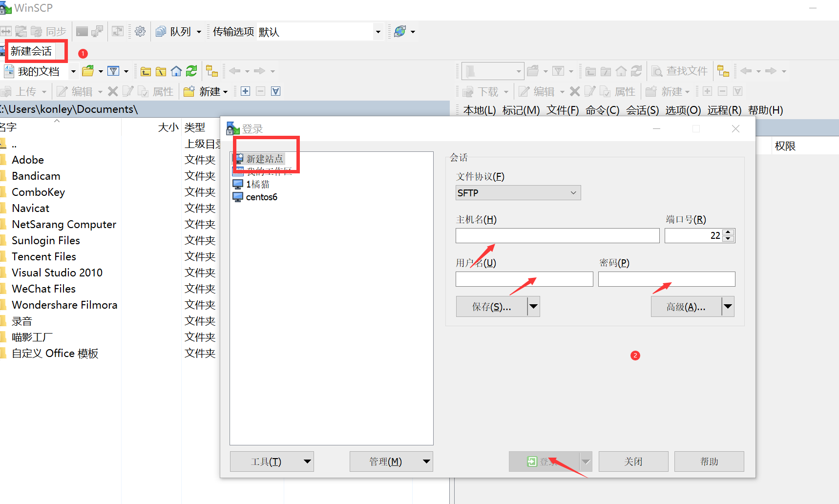Refresh the local panel with green arrows
This screenshot has width=839, height=504.
191,71
